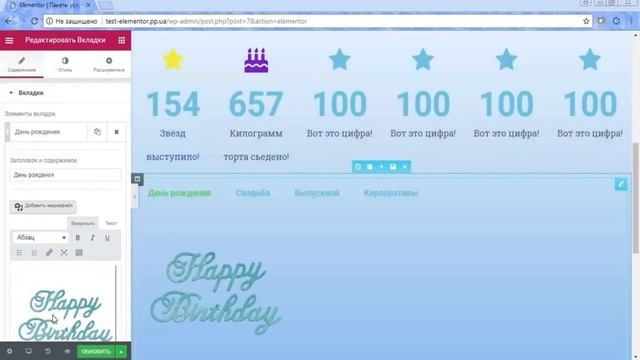Switch to the Advanced gear tab

click(109, 64)
